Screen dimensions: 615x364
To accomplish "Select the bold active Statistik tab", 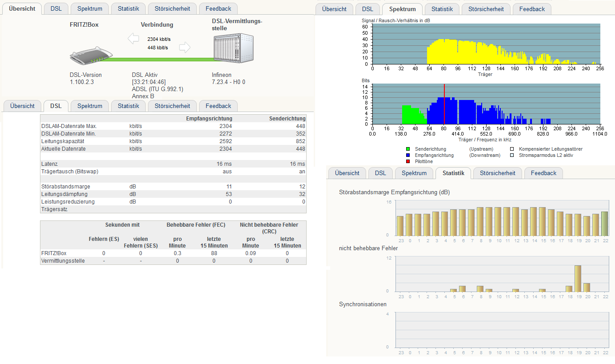I will (x=453, y=173).
